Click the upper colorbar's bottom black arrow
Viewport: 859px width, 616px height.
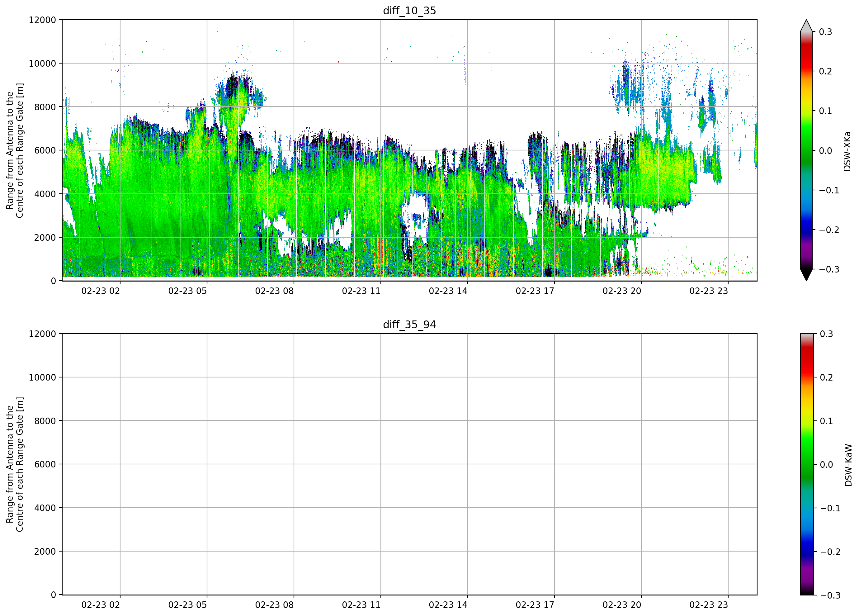pos(806,275)
